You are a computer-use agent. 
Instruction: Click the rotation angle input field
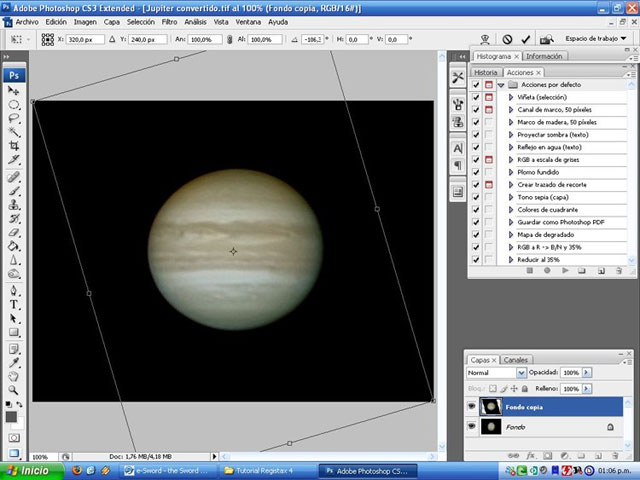click(x=312, y=40)
